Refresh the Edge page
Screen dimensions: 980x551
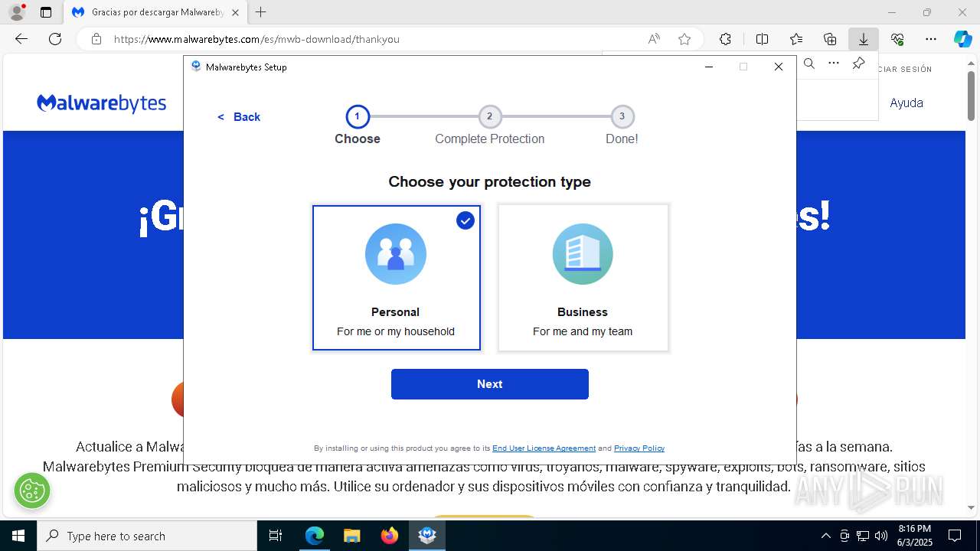[x=55, y=39]
